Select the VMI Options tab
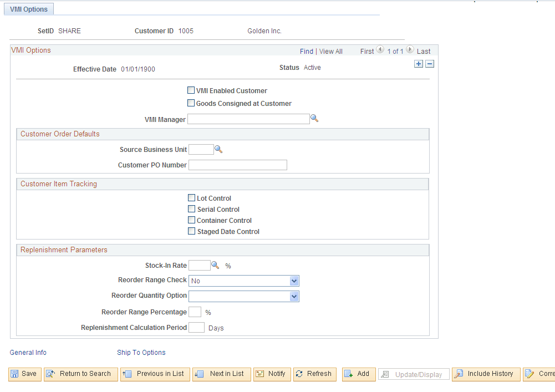 (x=28, y=9)
